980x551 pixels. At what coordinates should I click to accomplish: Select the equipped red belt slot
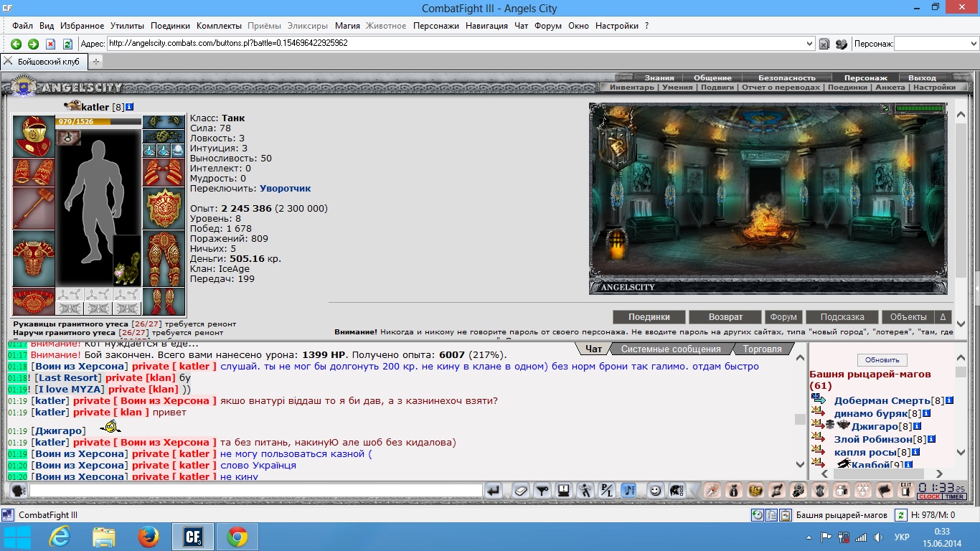pyautogui.click(x=34, y=301)
